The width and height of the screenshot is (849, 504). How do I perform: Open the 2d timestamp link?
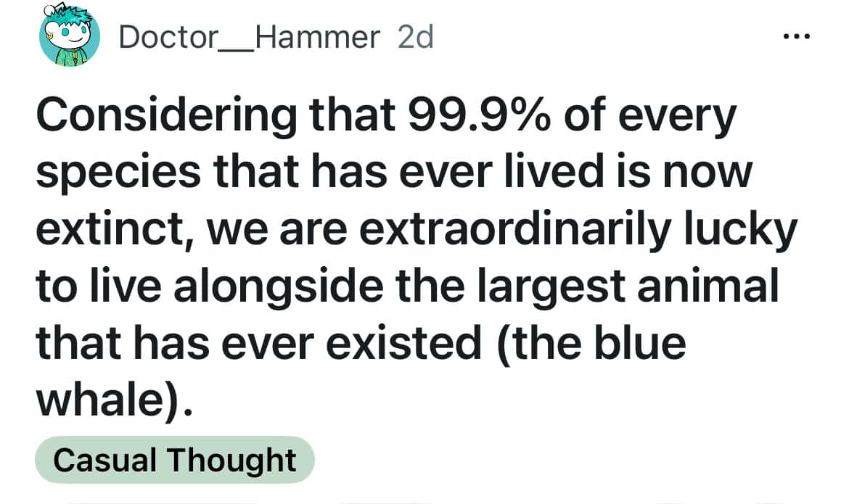[x=415, y=36]
